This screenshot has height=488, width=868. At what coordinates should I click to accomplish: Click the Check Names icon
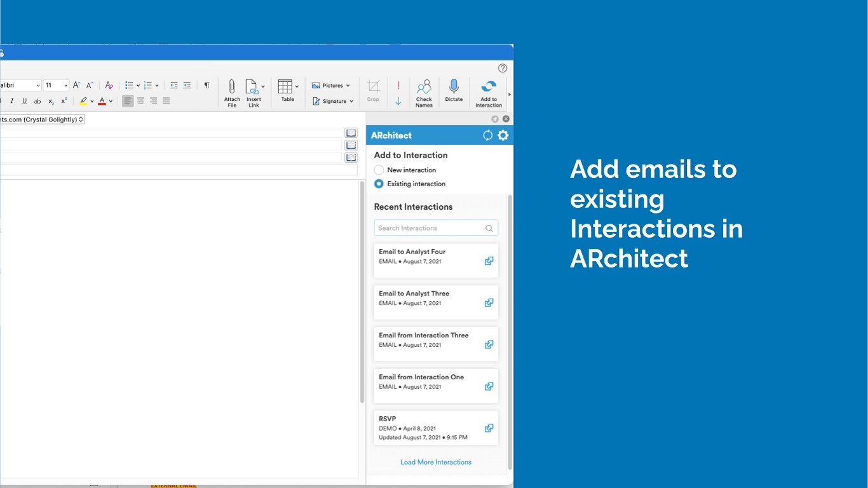tap(424, 87)
